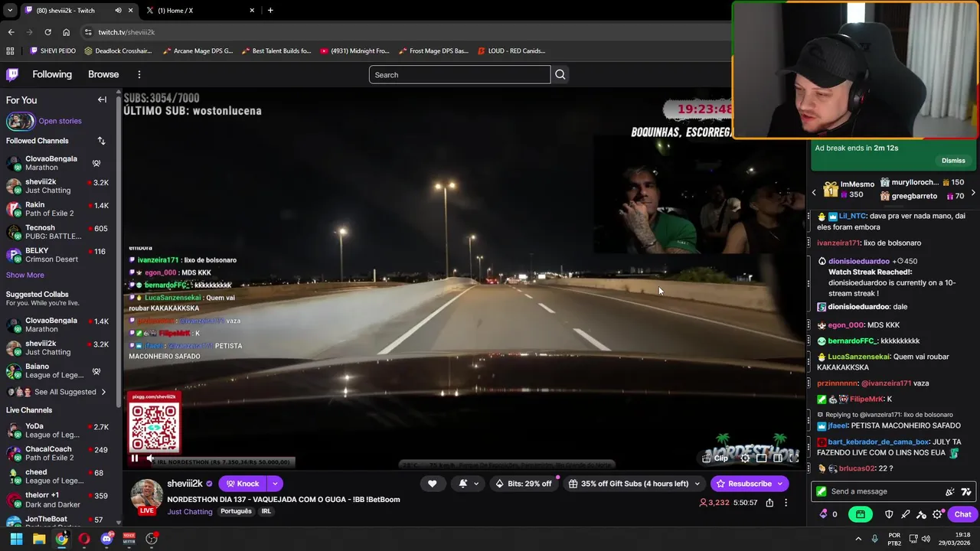Follow heart button for sheviii2k
The width and height of the screenshot is (980, 551).
(432, 484)
